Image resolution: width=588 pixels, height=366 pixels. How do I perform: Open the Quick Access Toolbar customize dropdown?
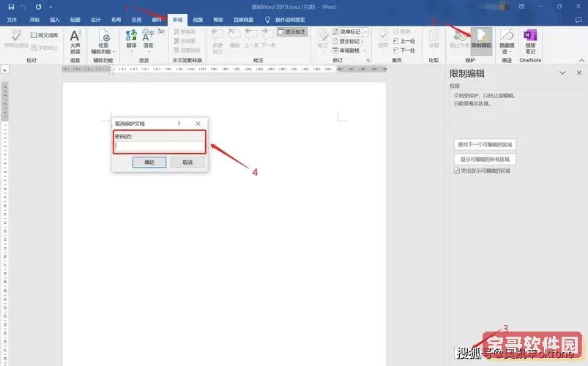tap(51, 7)
